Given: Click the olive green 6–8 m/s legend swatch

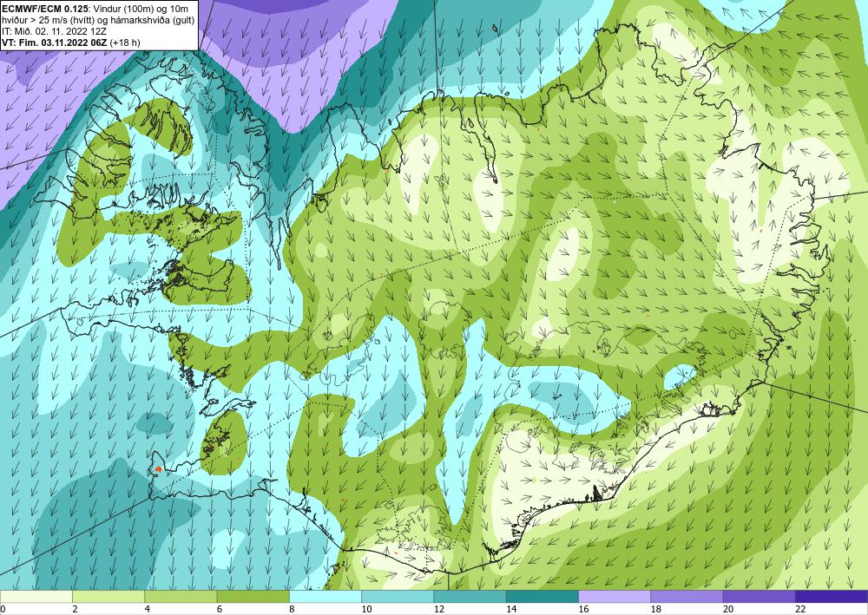Looking at the screenshot, I should coord(253,597).
